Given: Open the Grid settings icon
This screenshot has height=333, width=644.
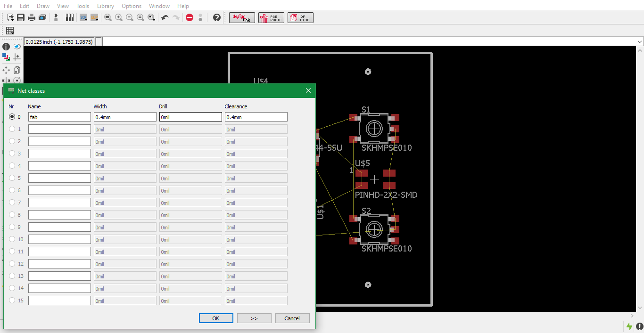Looking at the screenshot, I should [x=10, y=31].
